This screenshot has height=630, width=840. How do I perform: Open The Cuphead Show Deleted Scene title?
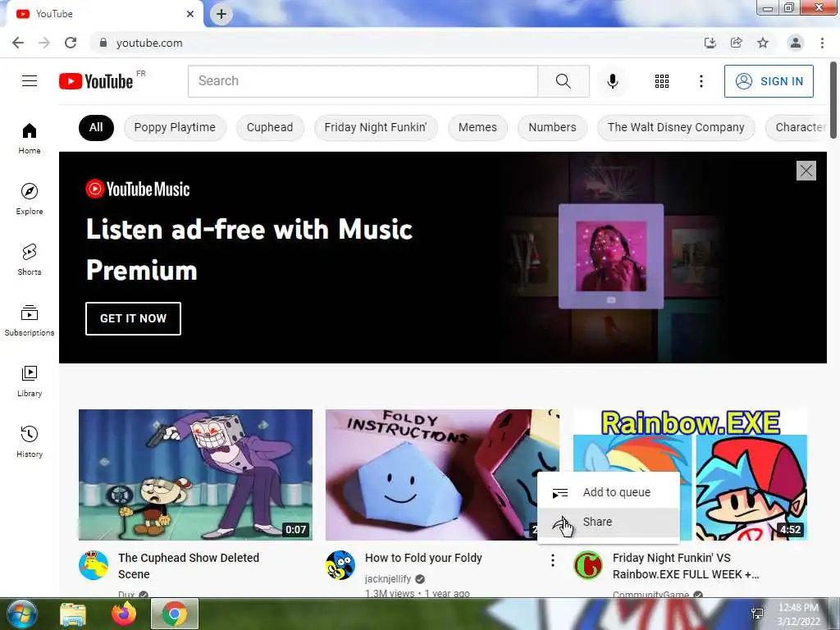coord(189,566)
